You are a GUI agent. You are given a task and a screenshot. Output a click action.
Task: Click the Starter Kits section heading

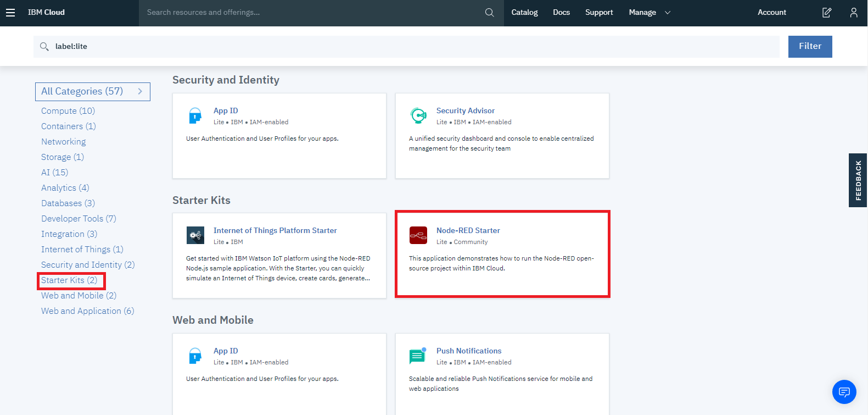coord(201,201)
